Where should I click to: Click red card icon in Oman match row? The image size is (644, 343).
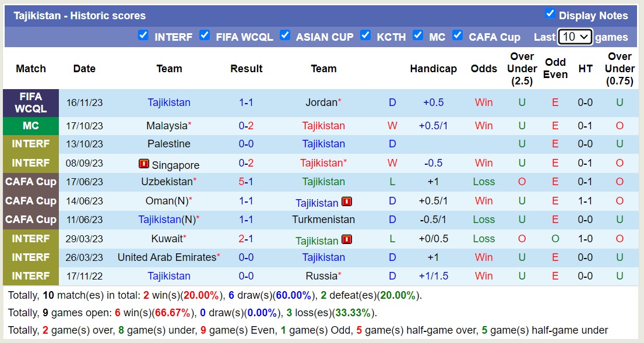pyautogui.click(x=347, y=202)
